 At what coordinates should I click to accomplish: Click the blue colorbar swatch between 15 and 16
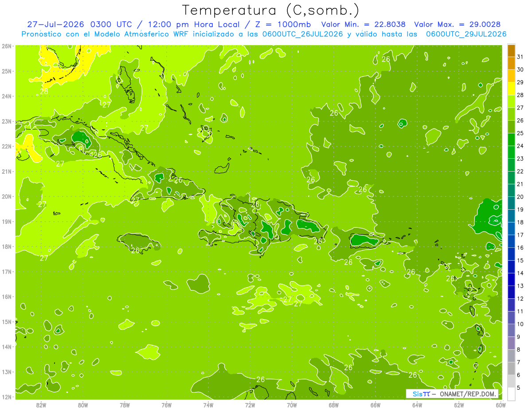point(511,254)
